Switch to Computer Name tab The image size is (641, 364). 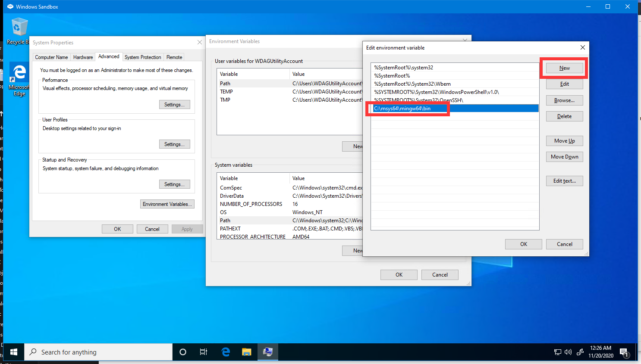click(x=51, y=57)
